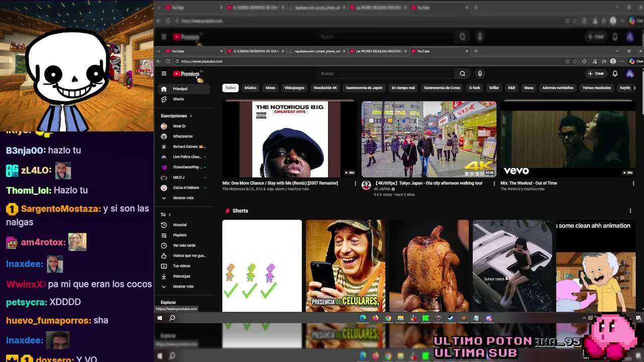
Task: Switch to rapidsave.com browser tab
Action: point(317,51)
